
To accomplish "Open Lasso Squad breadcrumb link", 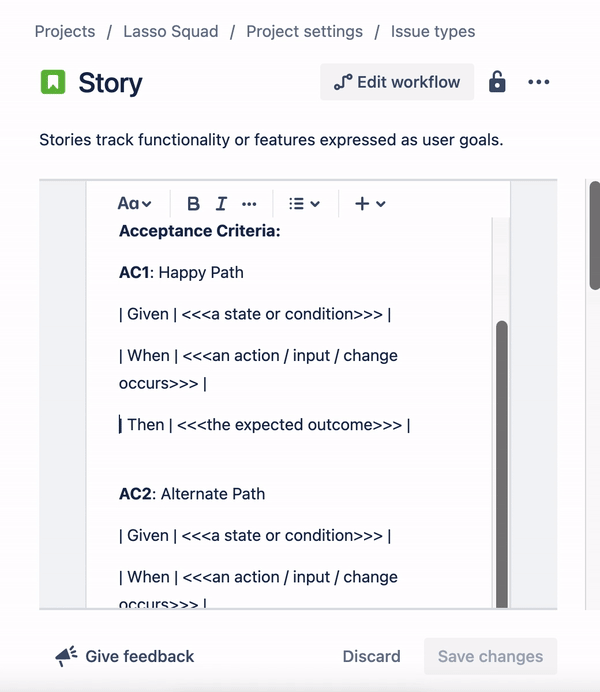I will coord(171,31).
